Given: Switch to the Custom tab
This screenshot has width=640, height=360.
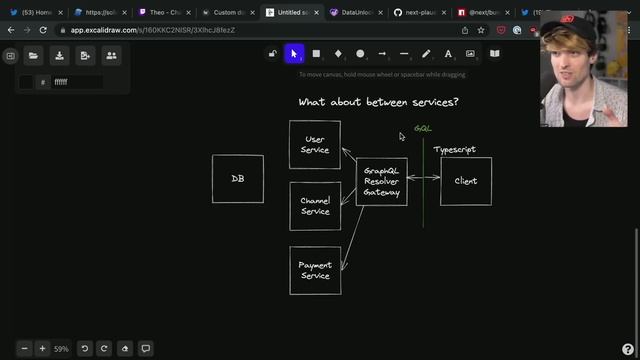Looking at the screenshot, I should (229, 13).
